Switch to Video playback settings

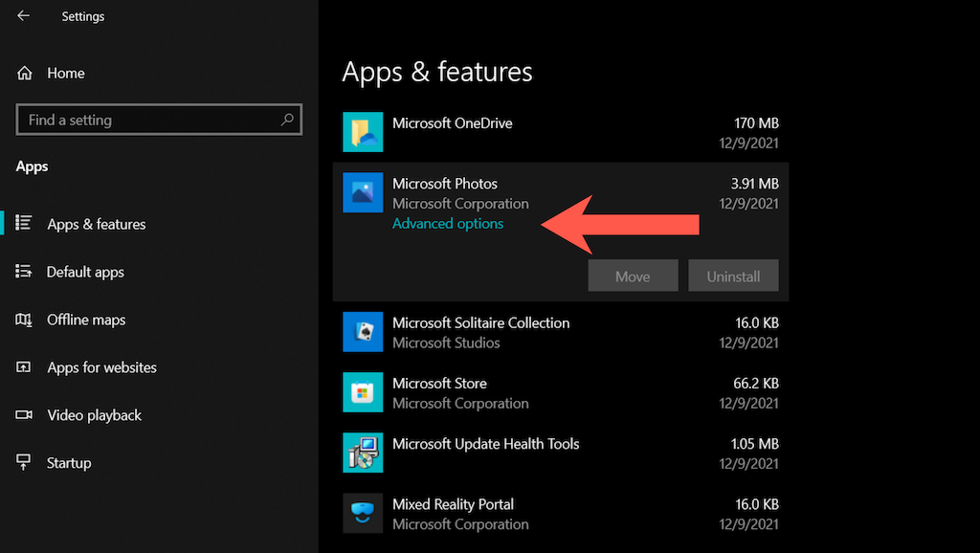coord(94,415)
